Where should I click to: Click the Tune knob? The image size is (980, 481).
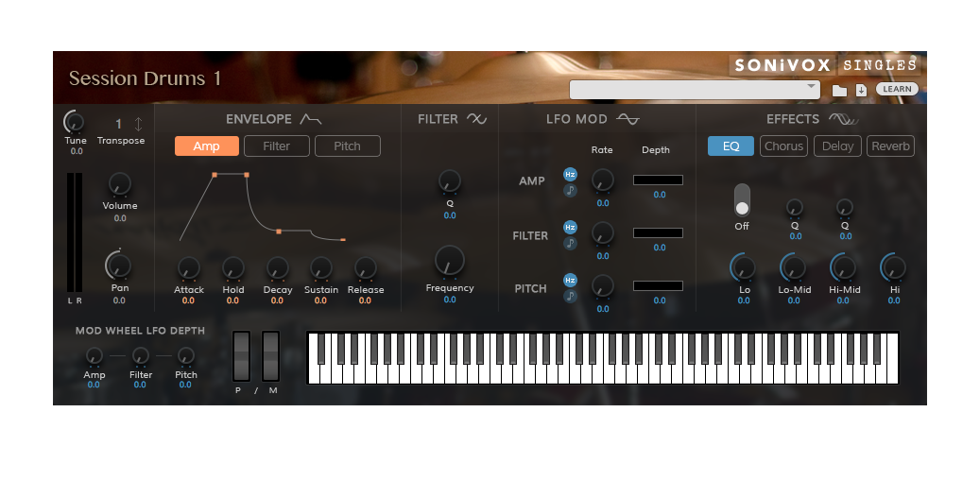point(75,122)
